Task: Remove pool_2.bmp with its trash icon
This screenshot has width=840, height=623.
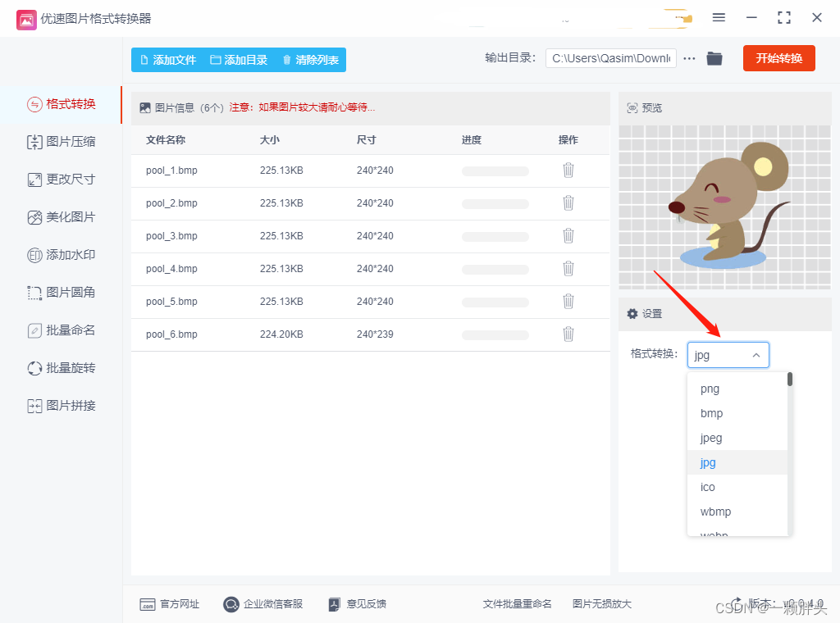Action: pos(568,202)
